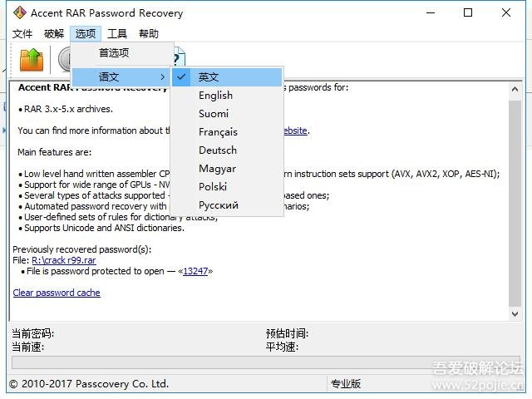Viewport: 532px width, 399px height.
Task: Click the website link in description
Action: point(295,131)
